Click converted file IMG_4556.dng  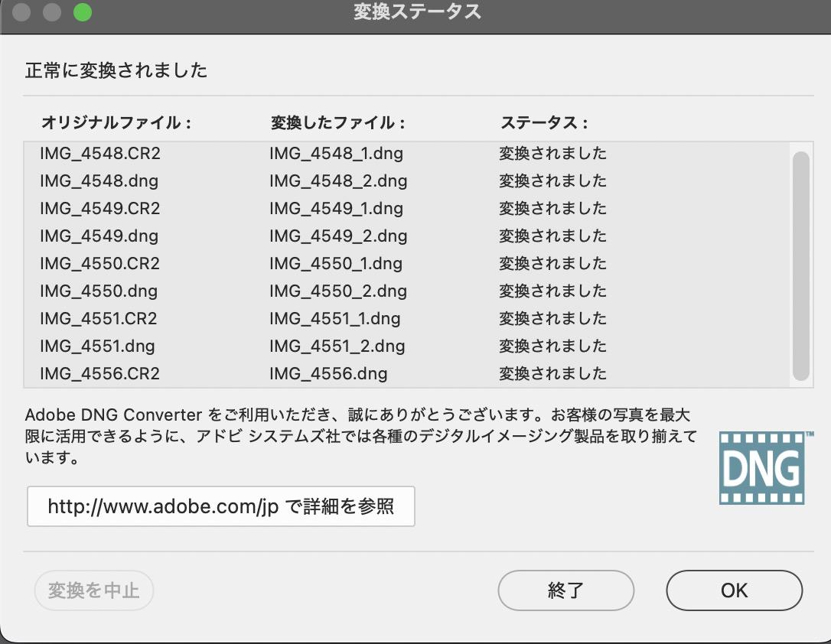coord(328,374)
